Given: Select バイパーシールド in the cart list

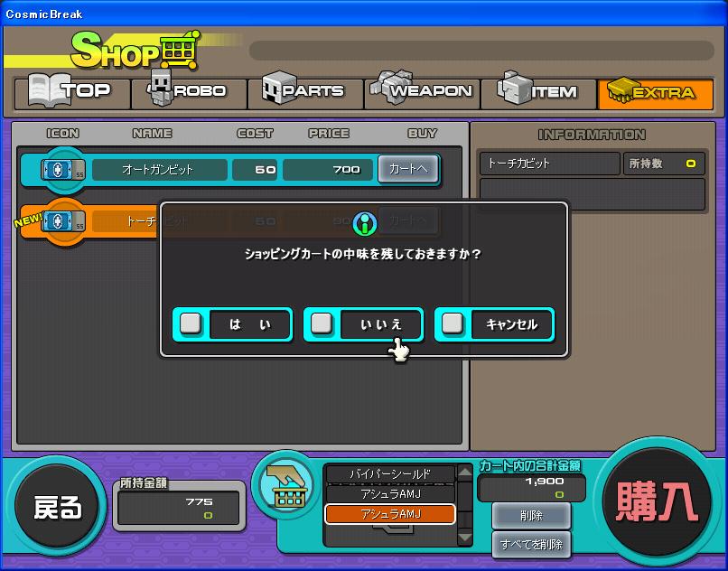Looking at the screenshot, I should [390, 474].
